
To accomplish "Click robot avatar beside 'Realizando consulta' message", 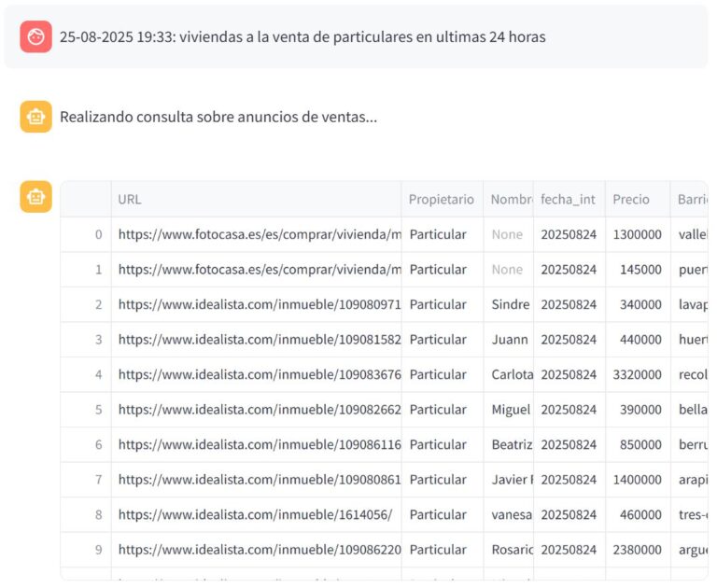I will point(35,117).
